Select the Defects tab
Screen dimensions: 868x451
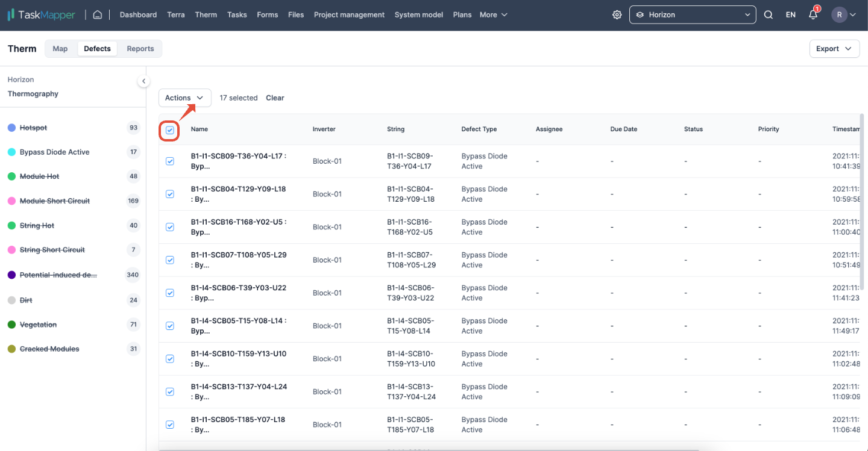[97, 49]
